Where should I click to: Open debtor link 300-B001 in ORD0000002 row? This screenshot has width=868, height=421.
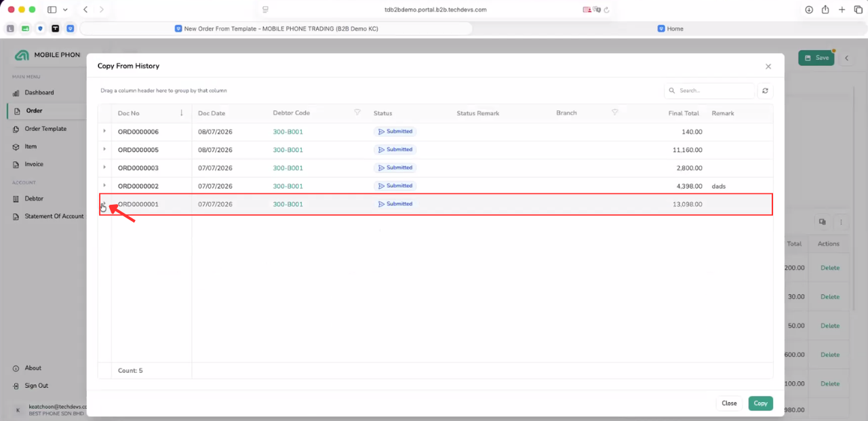pyautogui.click(x=288, y=186)
